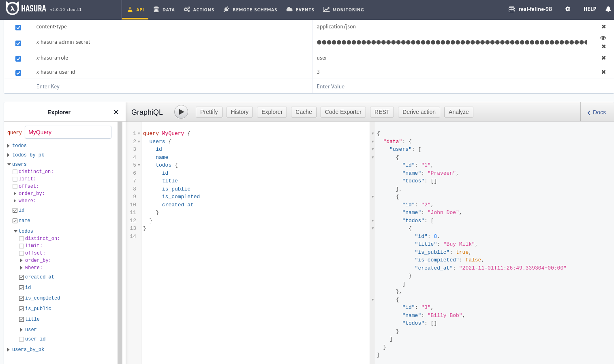The height and width of the screenshot is (364, 614).
Task: Switch to the Data tab
Action: 164,9
